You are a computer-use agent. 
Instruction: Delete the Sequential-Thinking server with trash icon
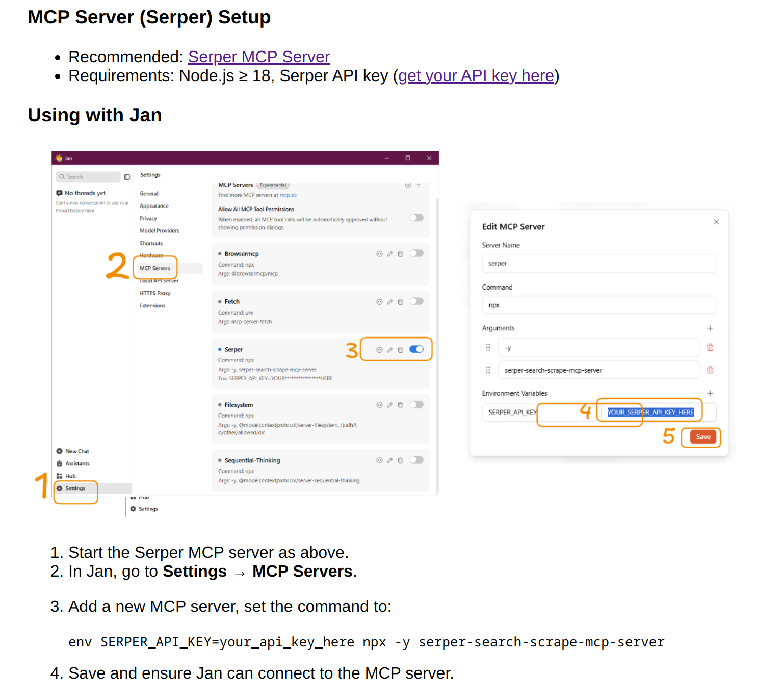[400, 460]
